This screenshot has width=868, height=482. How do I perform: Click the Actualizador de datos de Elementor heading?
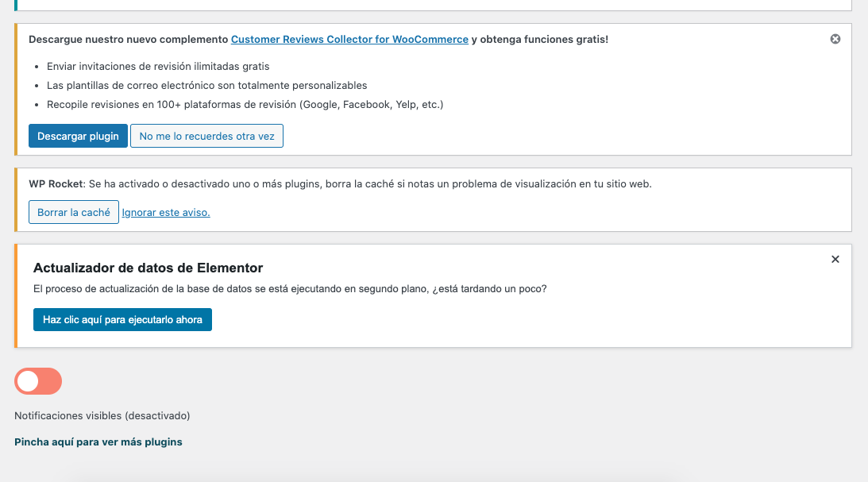(148, 268)
